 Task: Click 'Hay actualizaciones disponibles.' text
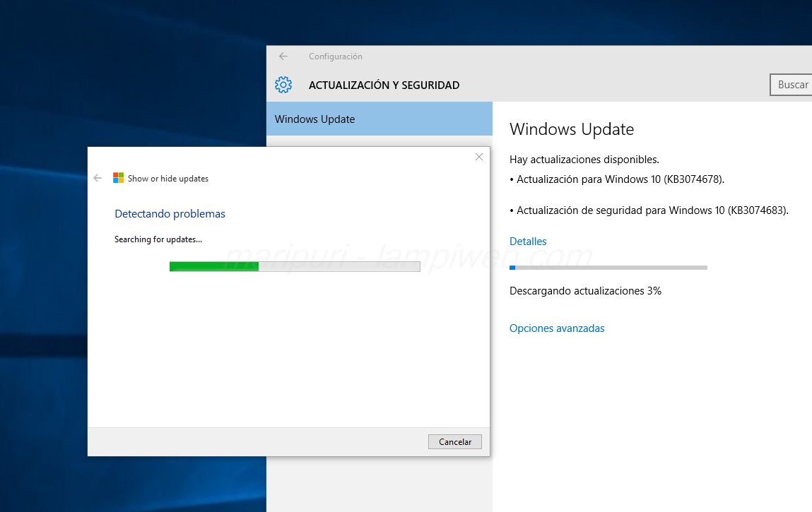[x=584, y=160]
